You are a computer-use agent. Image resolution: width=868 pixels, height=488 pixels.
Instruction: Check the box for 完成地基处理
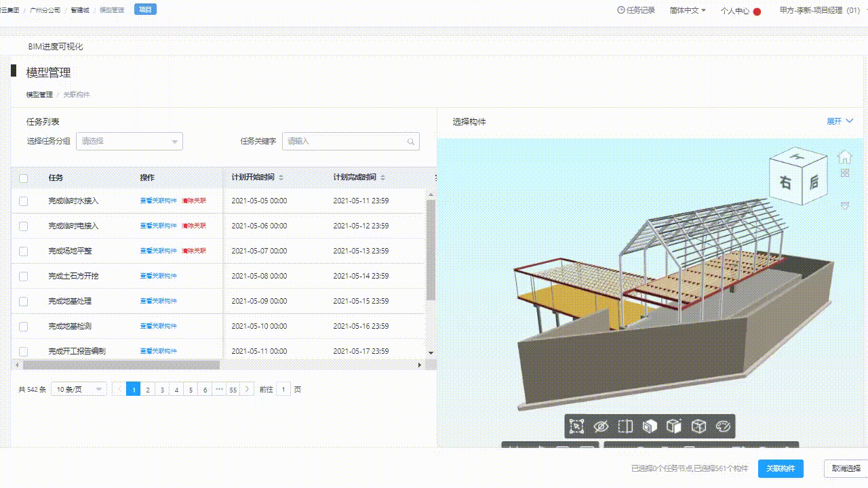24,302
